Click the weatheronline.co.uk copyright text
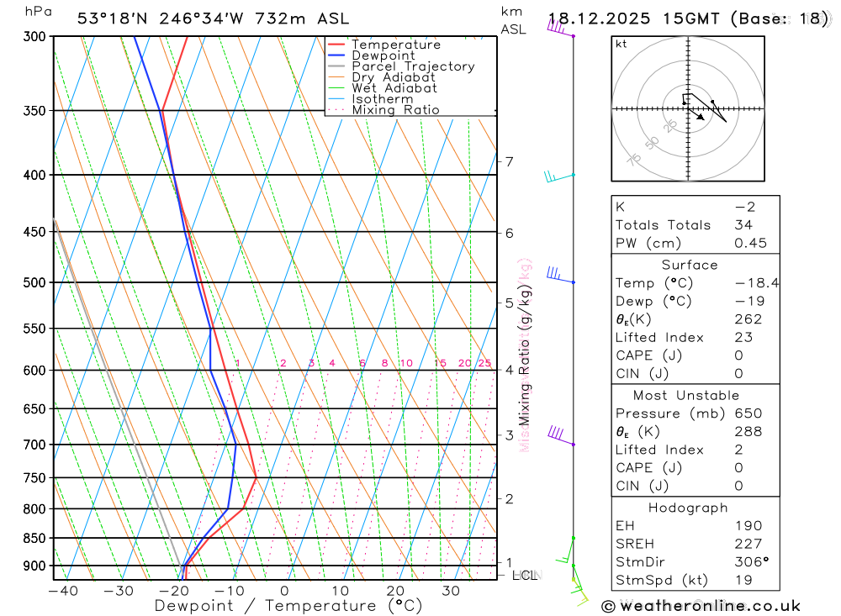Screen dimensions: 841x616 701,607
